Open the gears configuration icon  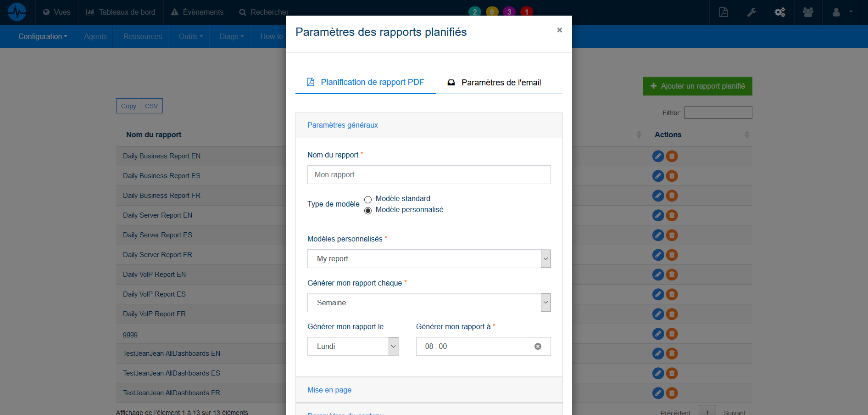pyautogui.click(x=780, y=12)
